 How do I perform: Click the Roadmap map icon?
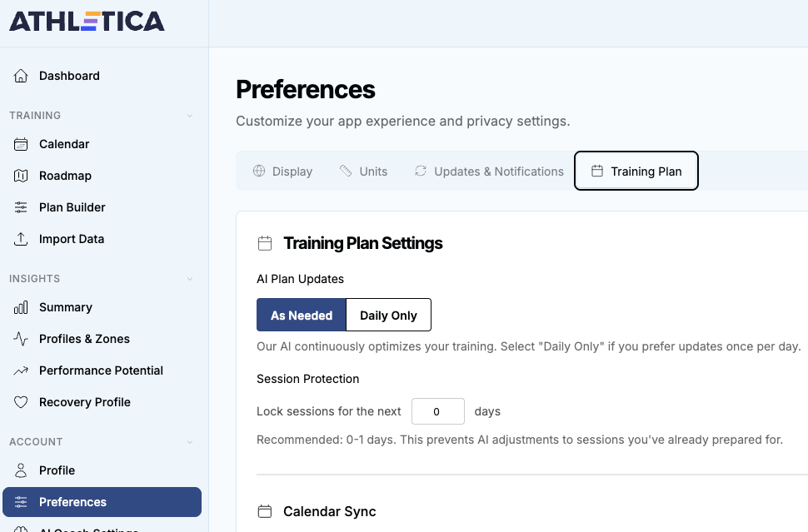click(x=22, y=176)
